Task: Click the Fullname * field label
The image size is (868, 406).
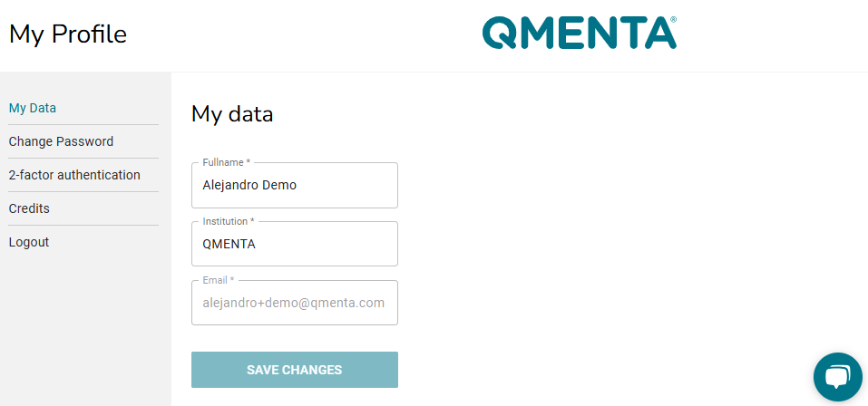Action: click(x=227, y=162)
